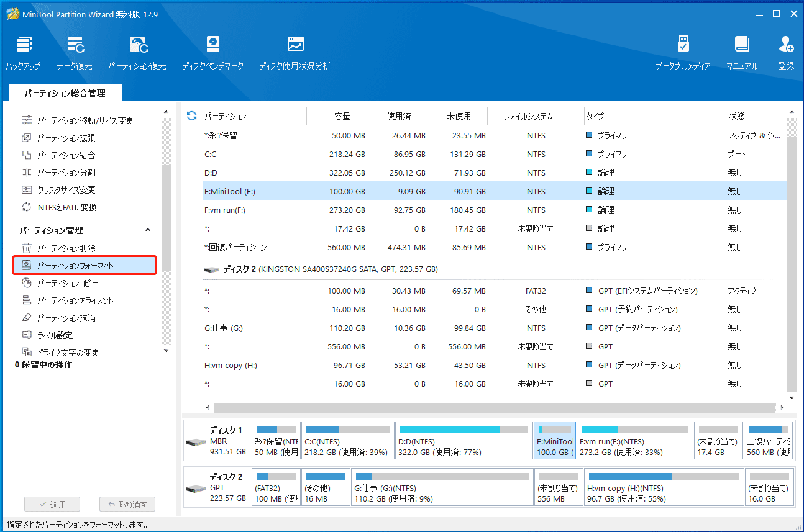This screenshot has width=804, height=532.
Task: Select F:vm run(F:) block in disk map
Action: point(634,441)
